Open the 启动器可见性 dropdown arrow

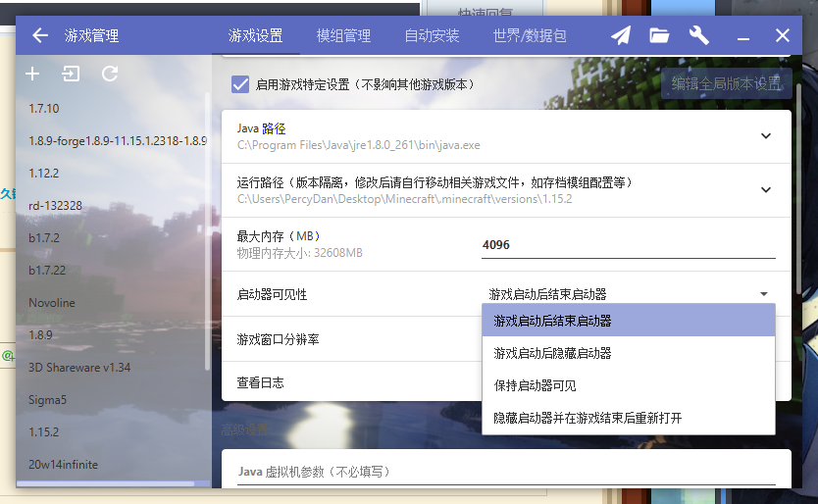click(x=763, y=294)
